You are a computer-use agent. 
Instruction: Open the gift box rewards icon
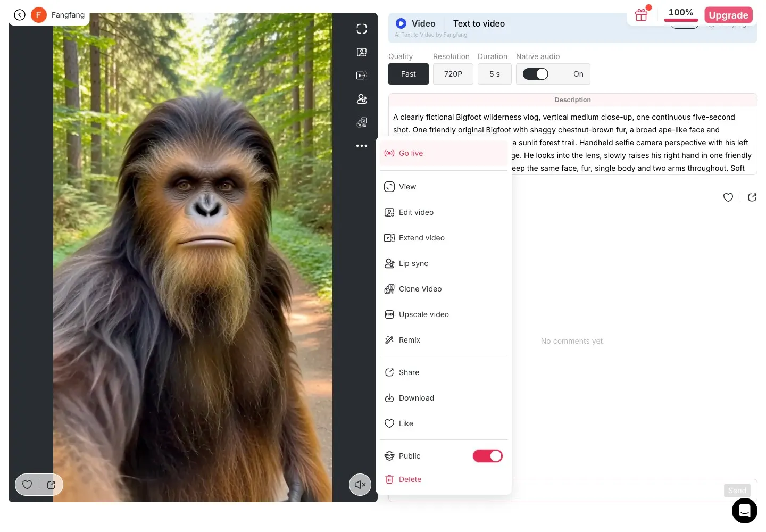pyautogui.click(x=642, y=15)
